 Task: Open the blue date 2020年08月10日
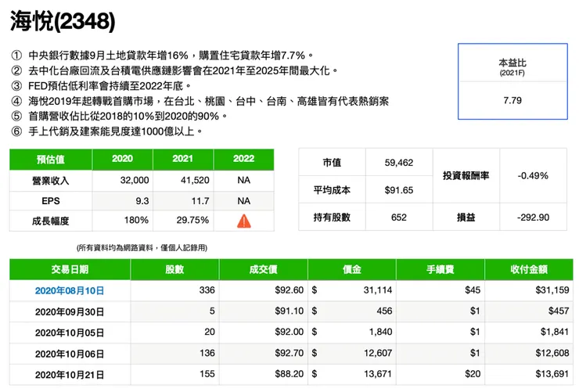coord(70,290)
